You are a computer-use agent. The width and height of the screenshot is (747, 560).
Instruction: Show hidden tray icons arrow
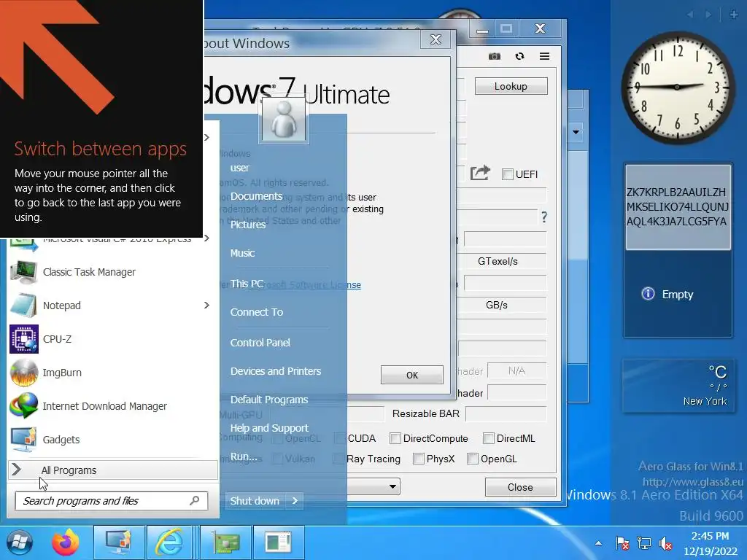click(x=598, y=543)
